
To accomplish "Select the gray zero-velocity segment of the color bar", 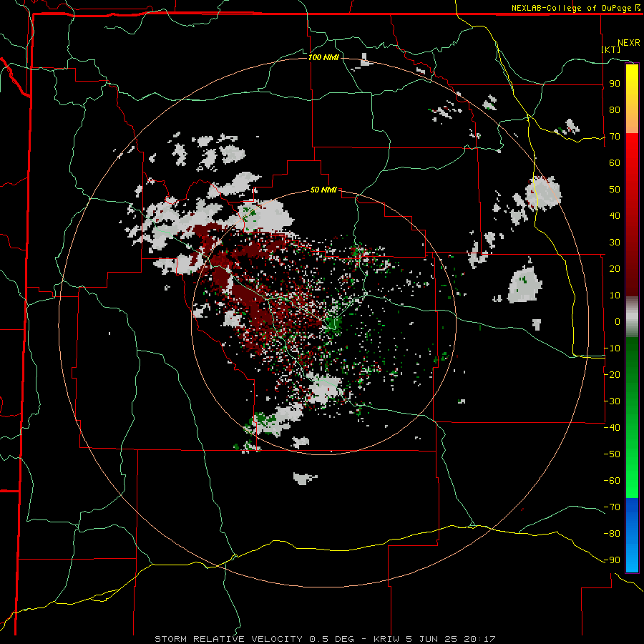I will [632, 317].
